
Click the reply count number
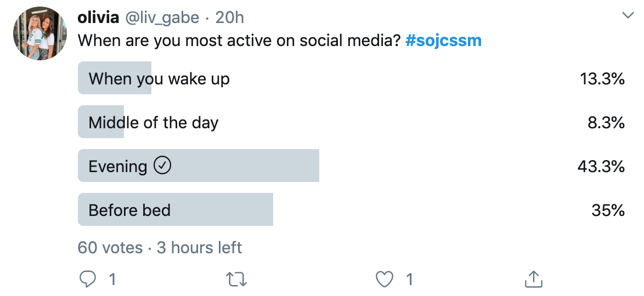[112, 280]
